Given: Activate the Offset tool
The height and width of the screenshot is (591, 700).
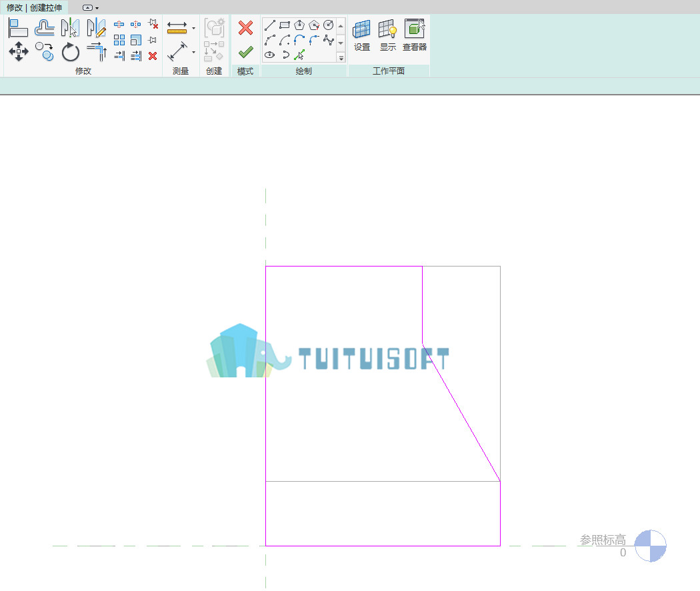Looking at the screenshot, I should coord(44,28).
